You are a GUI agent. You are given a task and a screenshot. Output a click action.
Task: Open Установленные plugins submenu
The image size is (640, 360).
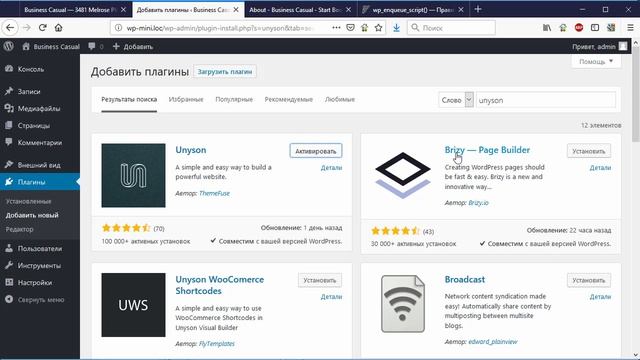(x=29, y=201)
